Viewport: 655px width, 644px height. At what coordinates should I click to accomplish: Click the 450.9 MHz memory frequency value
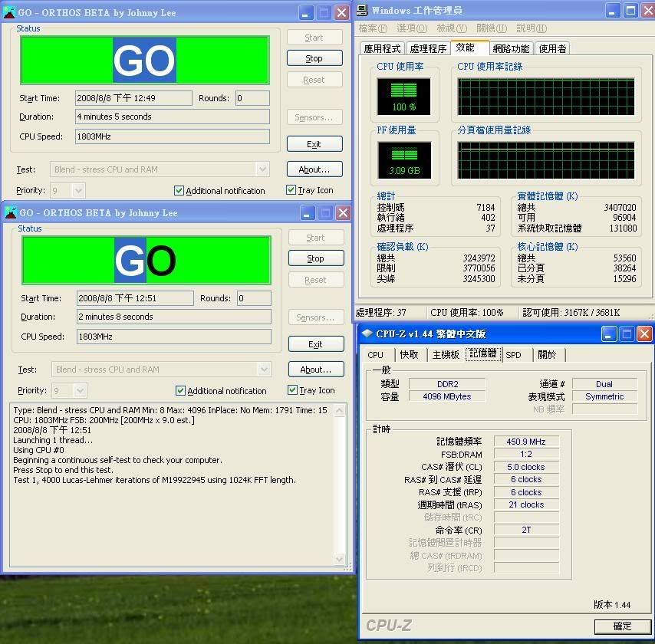point(526,442)
